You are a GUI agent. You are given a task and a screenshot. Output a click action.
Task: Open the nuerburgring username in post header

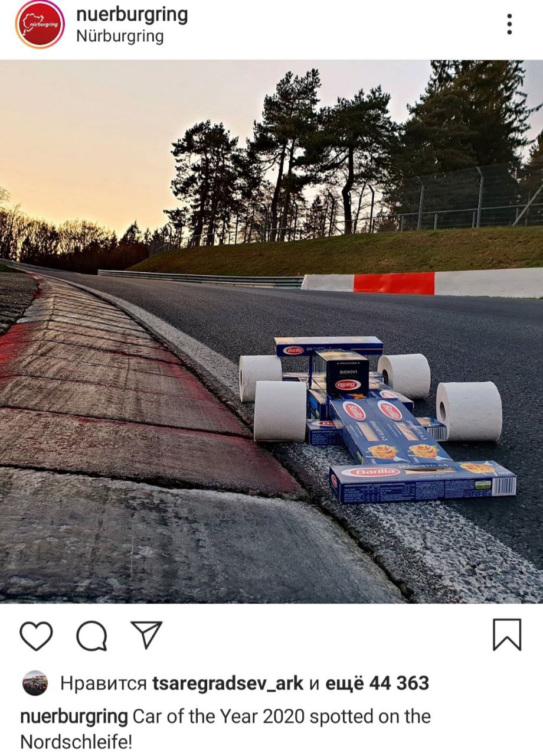point(132,15)
